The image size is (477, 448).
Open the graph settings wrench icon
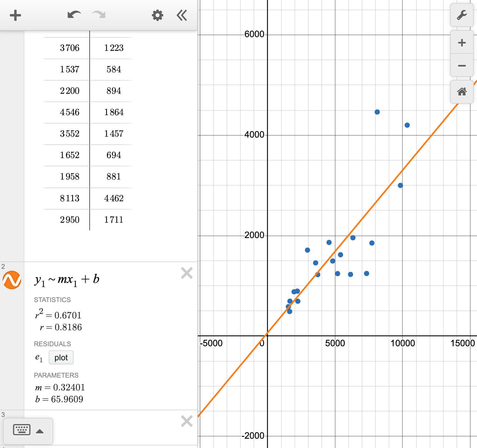tap(462, 15)
